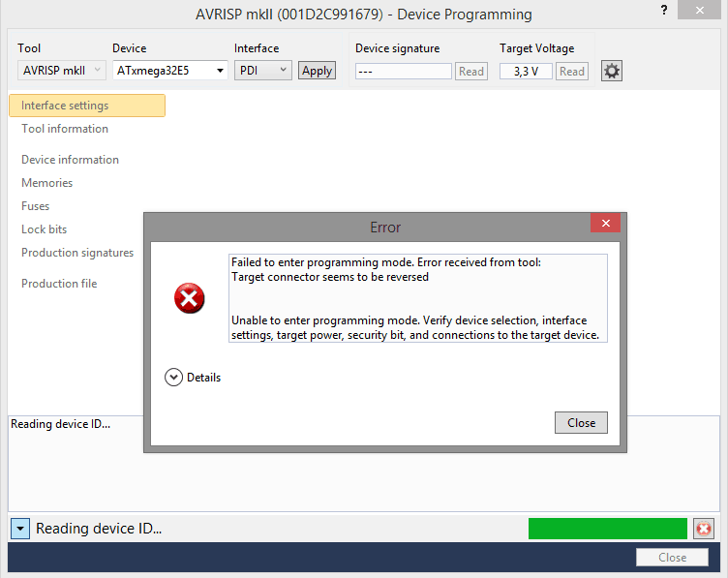This screenshot has height=578, width=728.
Task: Click the 'Reading device ID...' status bar text
Action: click(99, 529)
